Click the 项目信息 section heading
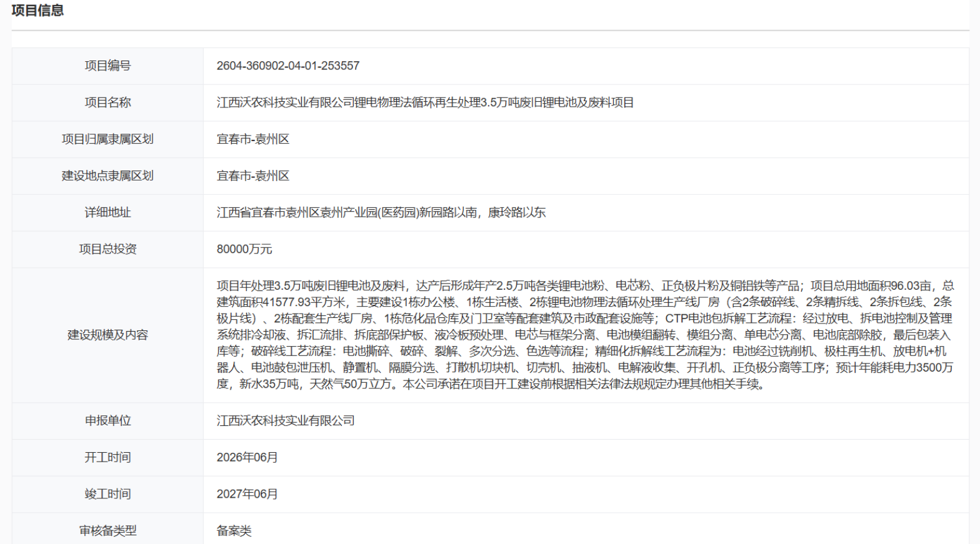The width and height of the screenshot is (980, 544). coord(37,11)
